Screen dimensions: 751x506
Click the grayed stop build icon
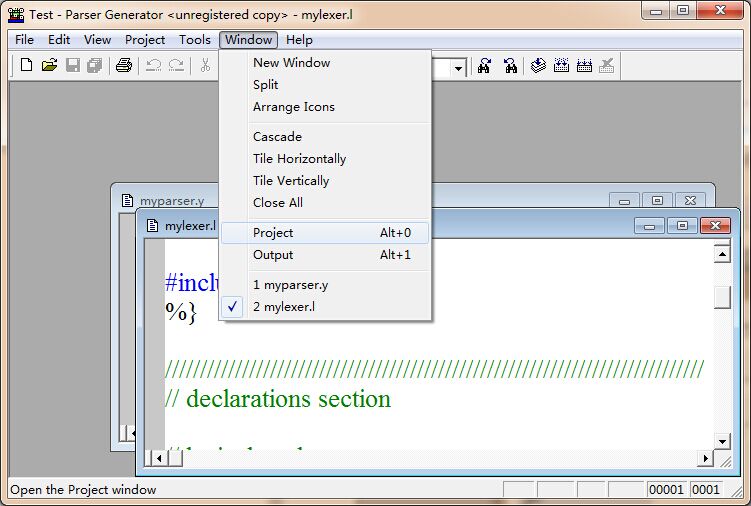coord(607,65)
